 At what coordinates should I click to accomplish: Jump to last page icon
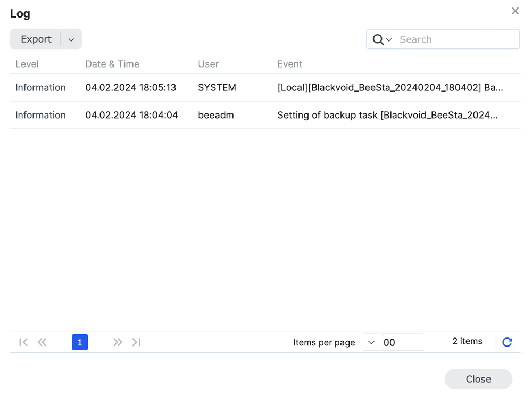point(137,342)
